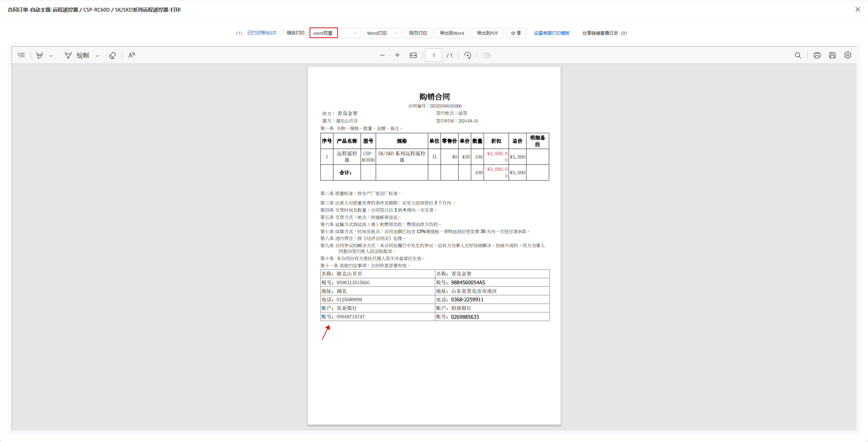
Task: Click the 导出到Word button
Action: (x=452, y=33)
